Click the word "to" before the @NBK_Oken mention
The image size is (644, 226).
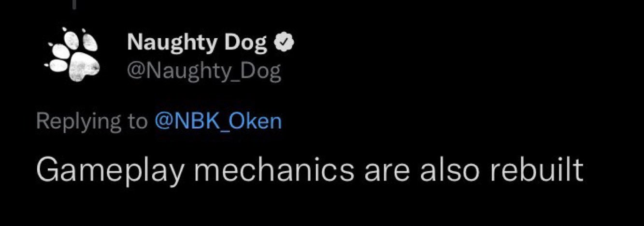pyautogui.click(x=136, y=121)
